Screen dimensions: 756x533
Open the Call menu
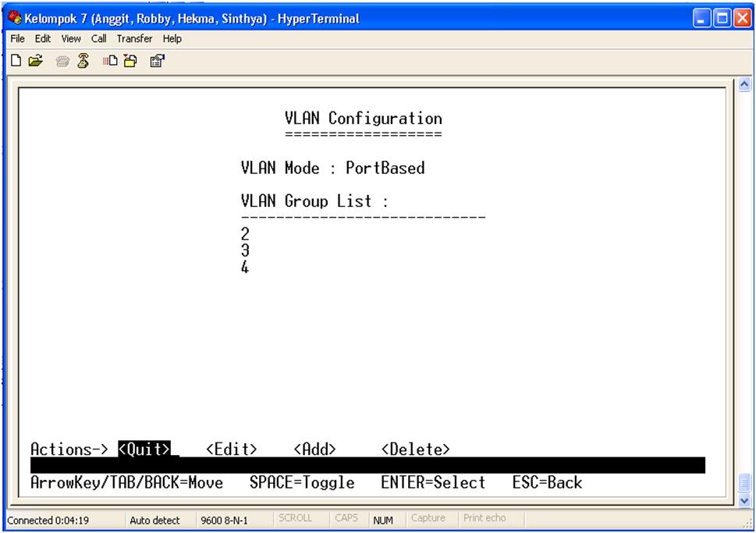[99, 38]
